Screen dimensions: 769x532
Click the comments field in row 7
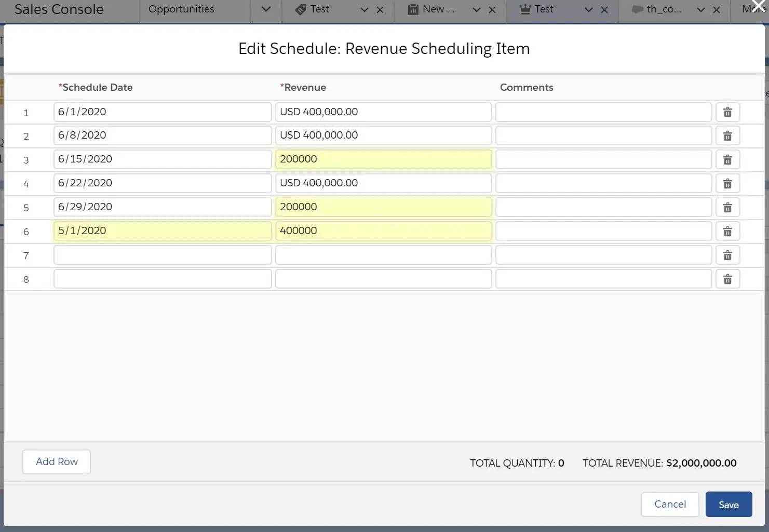[604, 255]
